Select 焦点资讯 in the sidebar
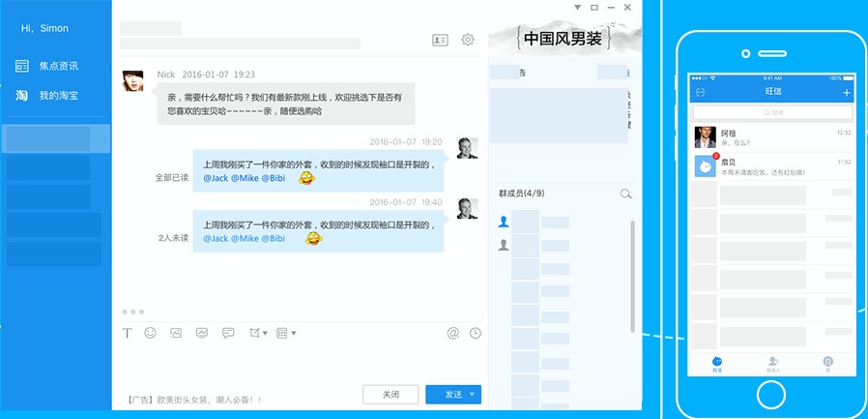Screen dimensions: 868x419 [x=58, y=66]
